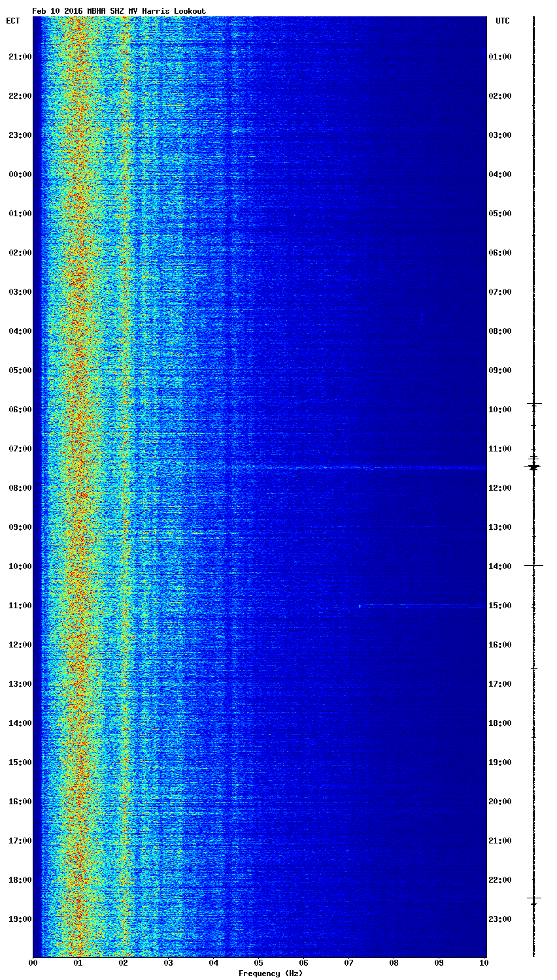Select the 08:00 ECT time label
The height and width of the screenshot is (980, 557).
[x=20, y=488]
